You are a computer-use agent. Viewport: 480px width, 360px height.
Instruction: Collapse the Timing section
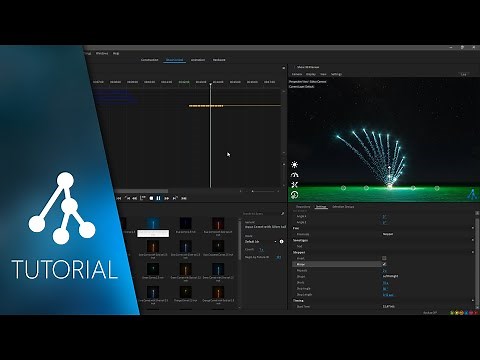[473, 301]
